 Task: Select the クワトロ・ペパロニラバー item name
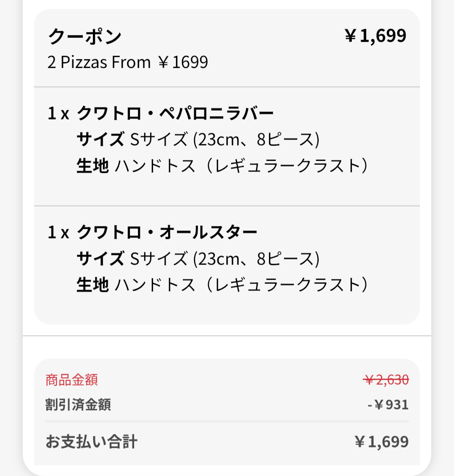click(175, 113)
